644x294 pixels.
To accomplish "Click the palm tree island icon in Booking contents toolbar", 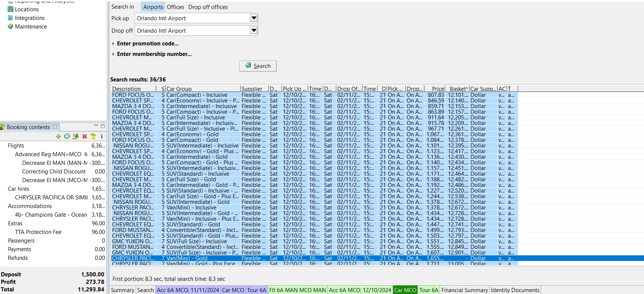I will [93, 136].
